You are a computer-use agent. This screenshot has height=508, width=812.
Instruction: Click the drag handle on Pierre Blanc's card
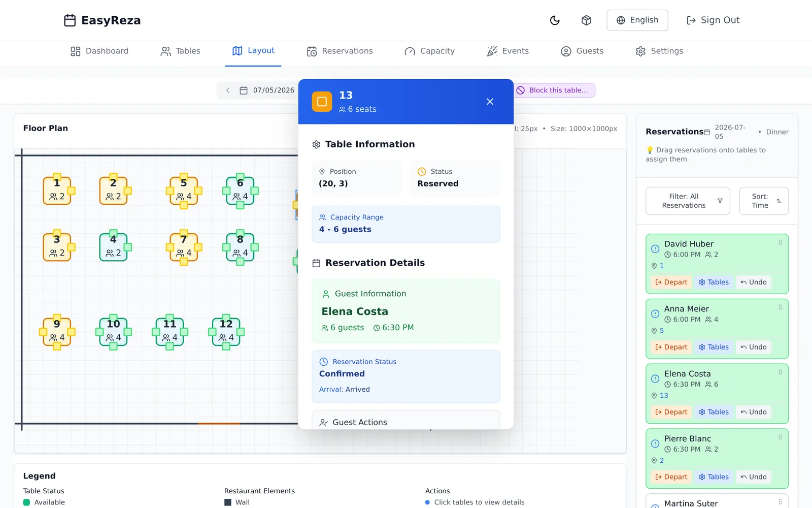[781, 437]
